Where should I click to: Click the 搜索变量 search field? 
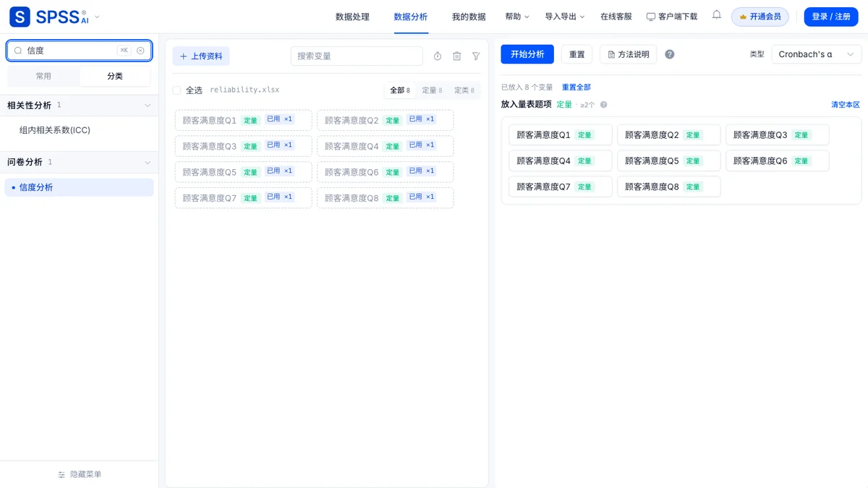click(x=357, y=56)
